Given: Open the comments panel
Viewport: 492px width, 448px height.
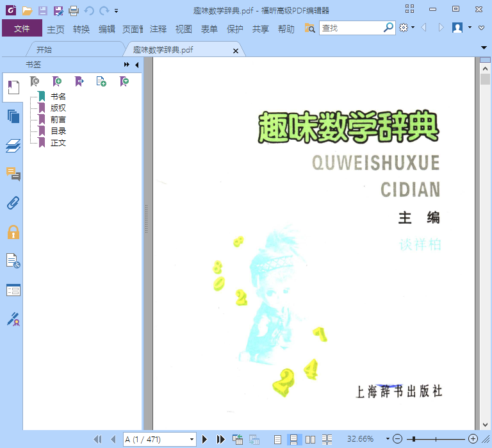Looking at the screenshot, I should click(13, 174).
